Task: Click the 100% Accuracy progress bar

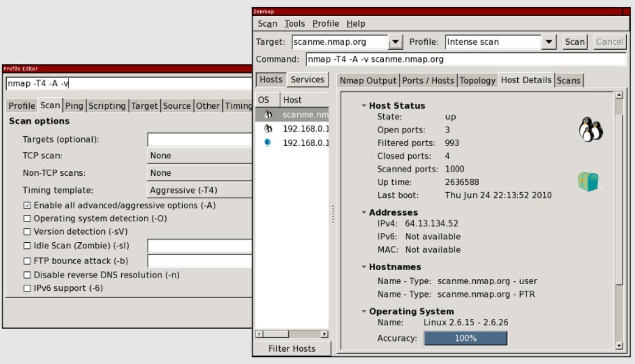Action: (x=466, y=338)
